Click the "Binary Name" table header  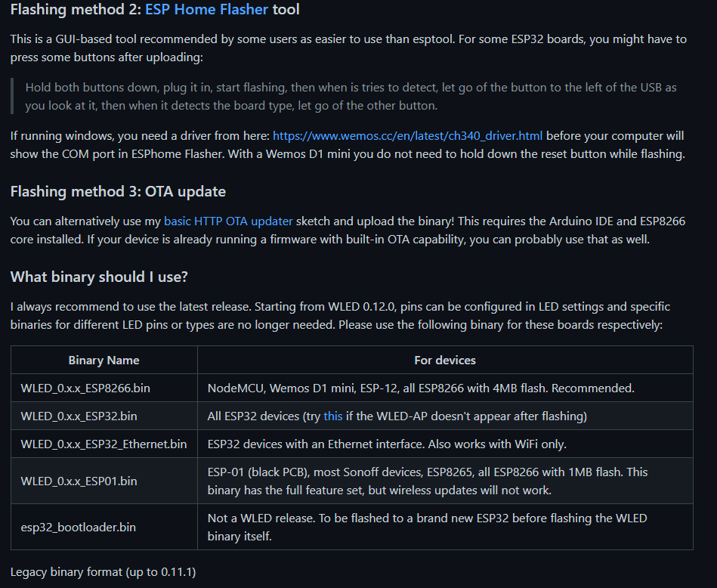tap(104, 361)
